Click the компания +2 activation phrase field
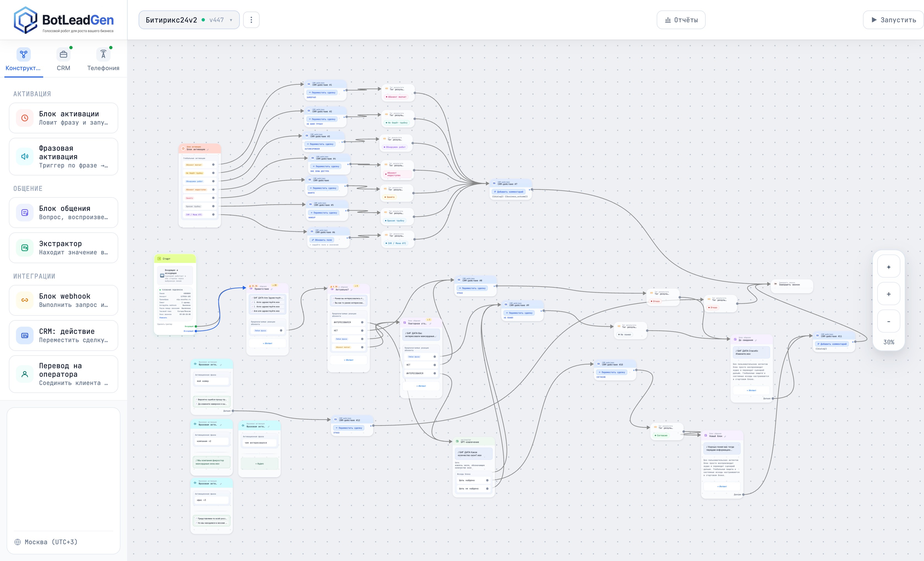Image resolution: width=924 pixels, height=561 pixels. (211, 441)
